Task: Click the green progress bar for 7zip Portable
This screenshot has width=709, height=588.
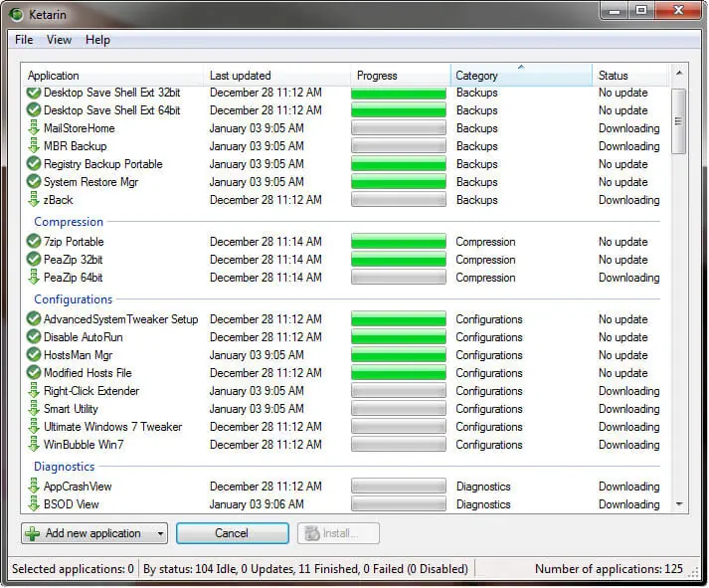Action: tap(399, 242)
